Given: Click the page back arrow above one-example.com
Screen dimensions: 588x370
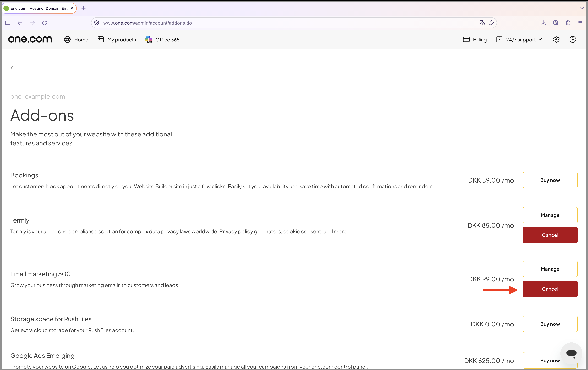Looking at the screenshot, I should [x=13, y=68].
